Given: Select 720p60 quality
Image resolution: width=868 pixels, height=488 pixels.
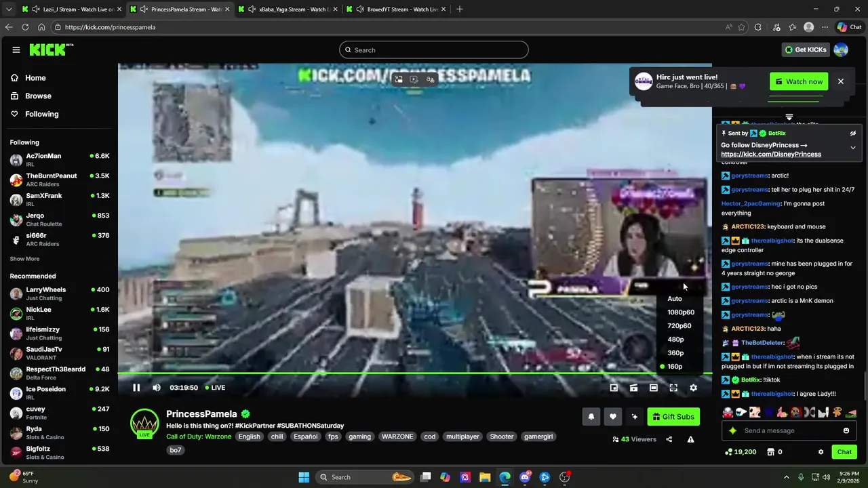Looking at the screenshot, I should (x=680, y=325).
